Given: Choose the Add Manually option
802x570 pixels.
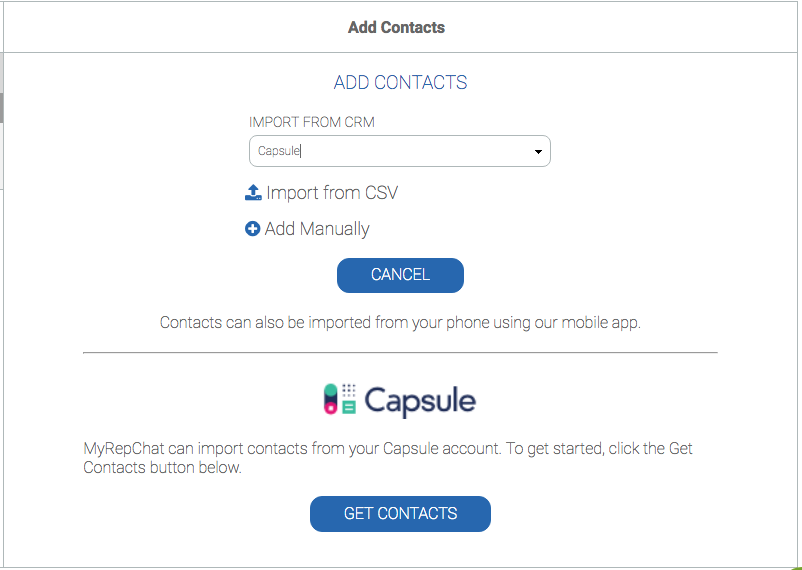Looking at the screenshot, I should (317, 229).
